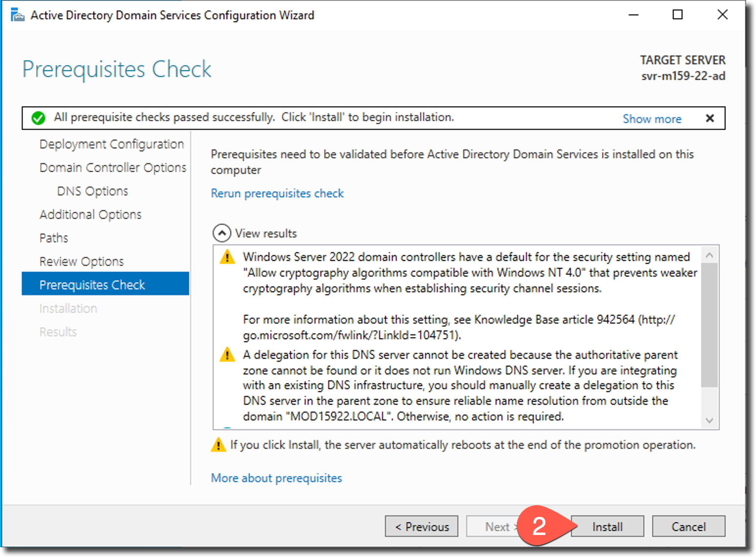This screenshot has height=558, width=756.
Task: Click the wizard icon in the title bar
Action: tap(18, 15)
